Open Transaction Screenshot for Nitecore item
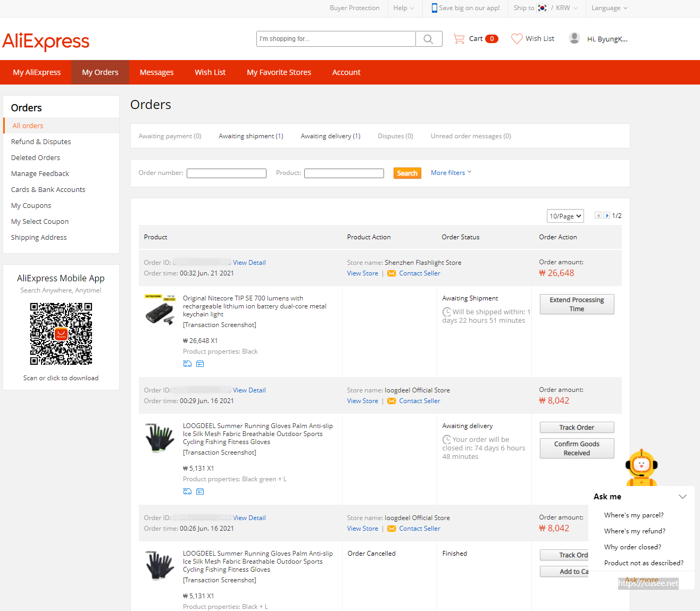 pos(219,325)
